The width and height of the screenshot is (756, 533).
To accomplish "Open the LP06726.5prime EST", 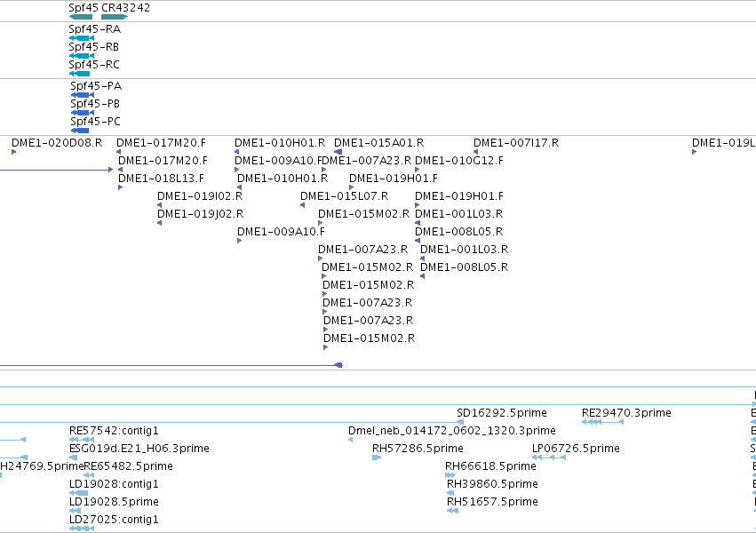I will (549, 457).
